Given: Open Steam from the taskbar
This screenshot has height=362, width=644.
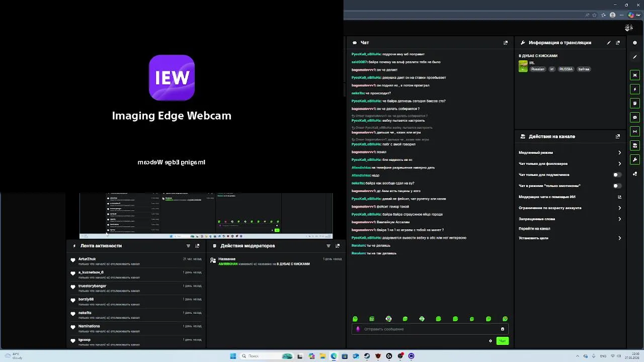Looking at the screenshot, I should click(367, 356).
